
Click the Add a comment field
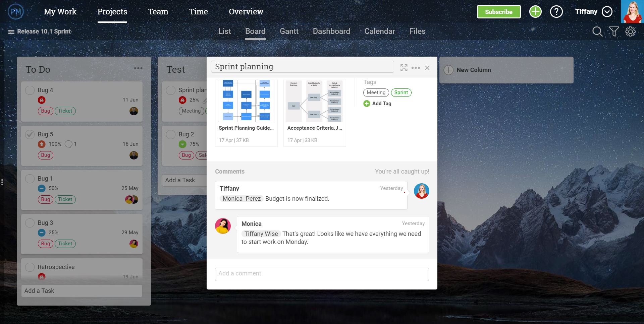tap(322, 274)
